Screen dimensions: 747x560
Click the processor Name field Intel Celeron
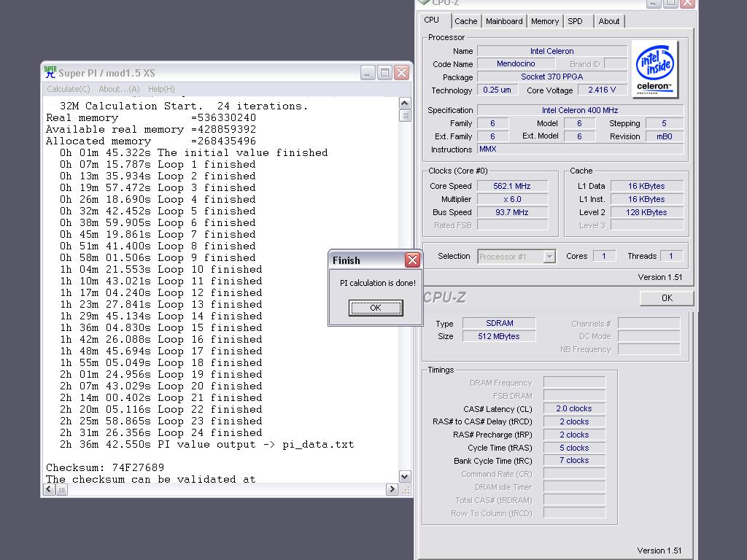[x=552, y=51]
